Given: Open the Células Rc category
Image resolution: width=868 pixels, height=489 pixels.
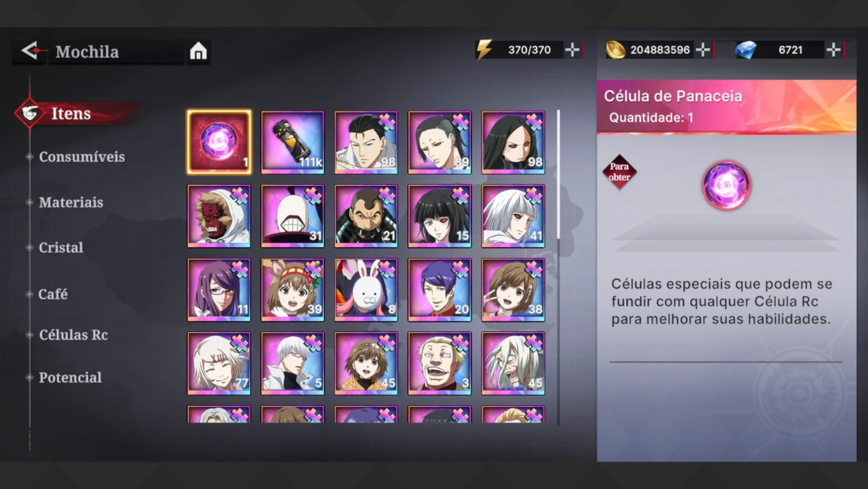Looking at the screenshot, I should 73,335.
